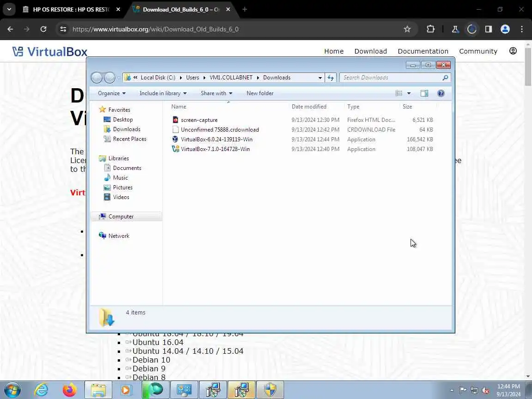Click the volume icon in system tray
This screenshot has width=532, height=399.
tap(485, 391)
